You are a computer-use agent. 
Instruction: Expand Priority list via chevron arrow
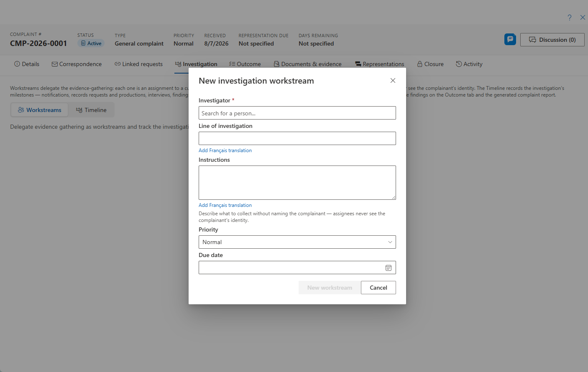coord(390,242)
